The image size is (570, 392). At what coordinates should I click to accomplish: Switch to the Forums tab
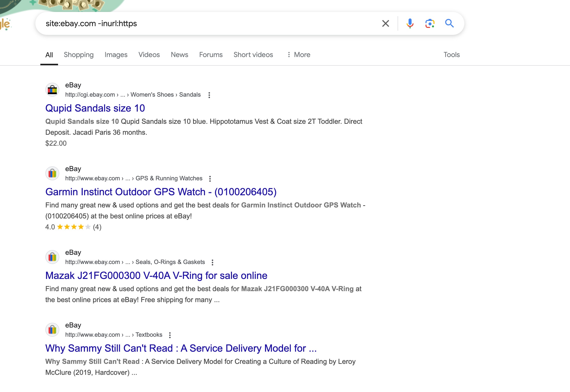tap(211, 55)
